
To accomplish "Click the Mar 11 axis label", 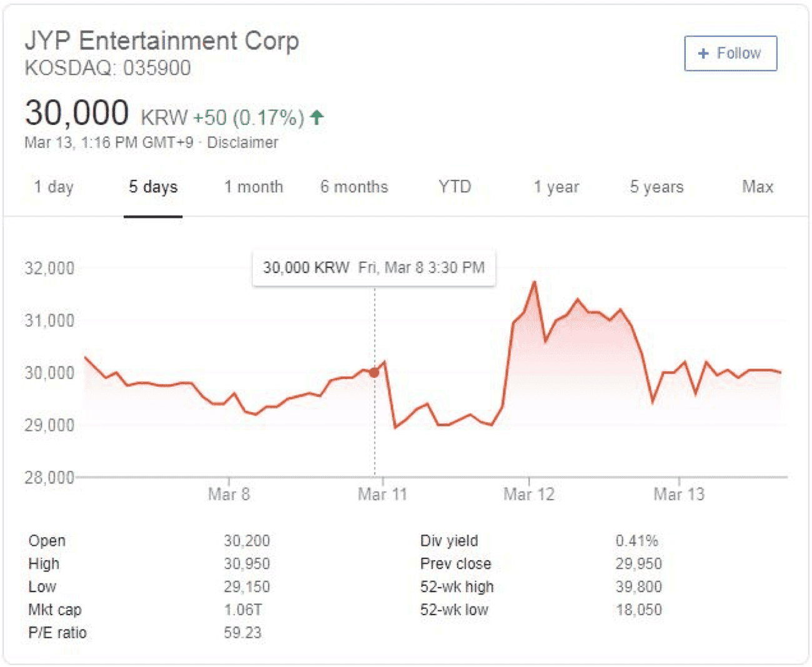I will point(382,495).
